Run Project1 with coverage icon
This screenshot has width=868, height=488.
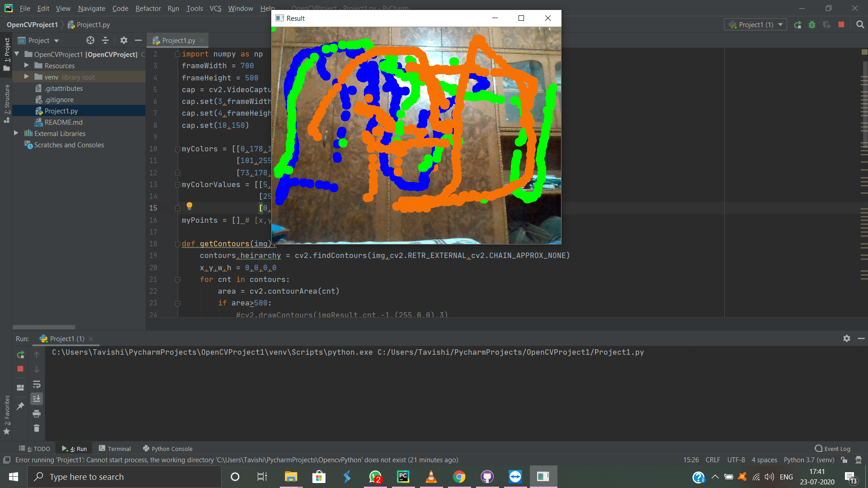(x=827, y=25)
